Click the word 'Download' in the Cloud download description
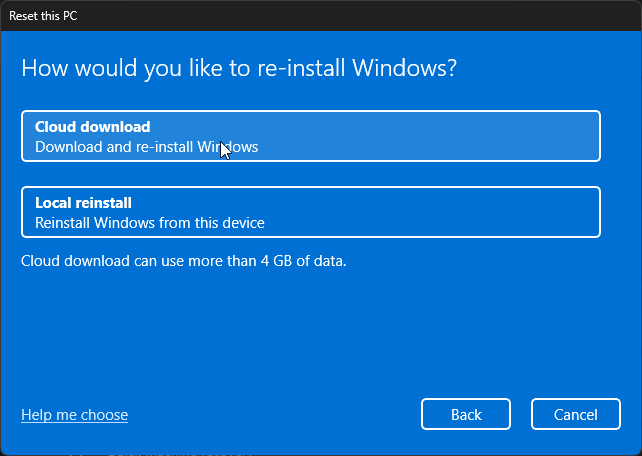 tap(67, 147)
